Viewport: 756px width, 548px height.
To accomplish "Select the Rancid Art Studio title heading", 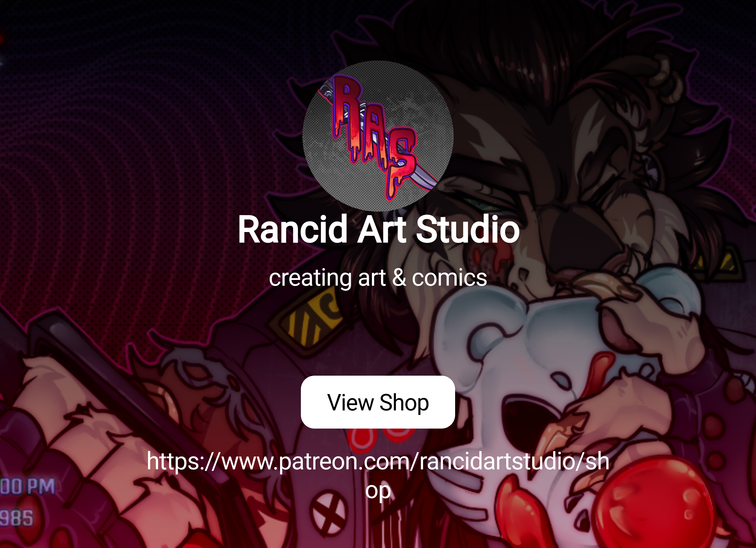I will 378,229.
